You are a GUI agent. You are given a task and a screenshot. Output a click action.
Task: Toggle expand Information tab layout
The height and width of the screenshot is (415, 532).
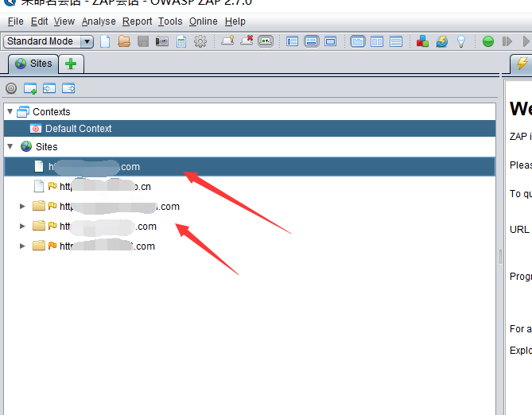[311, 41]
